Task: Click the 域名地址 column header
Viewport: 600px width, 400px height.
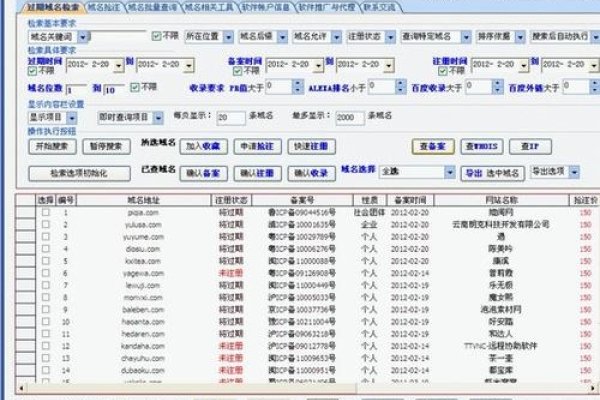Action: (x=143, y=200)
